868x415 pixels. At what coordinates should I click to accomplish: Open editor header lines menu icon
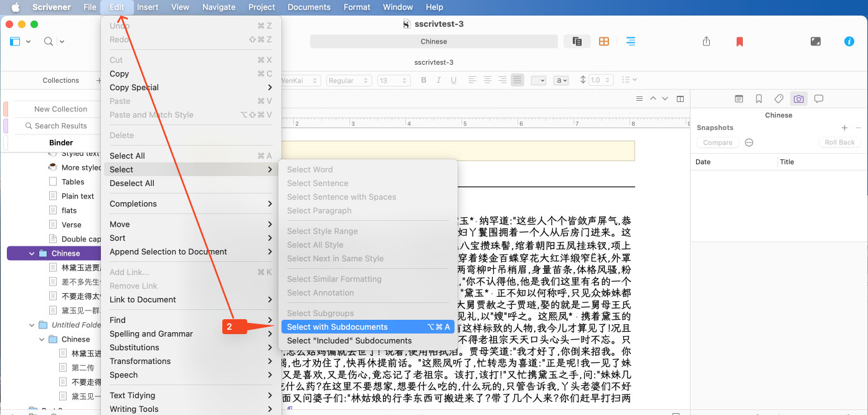[639, 99]
